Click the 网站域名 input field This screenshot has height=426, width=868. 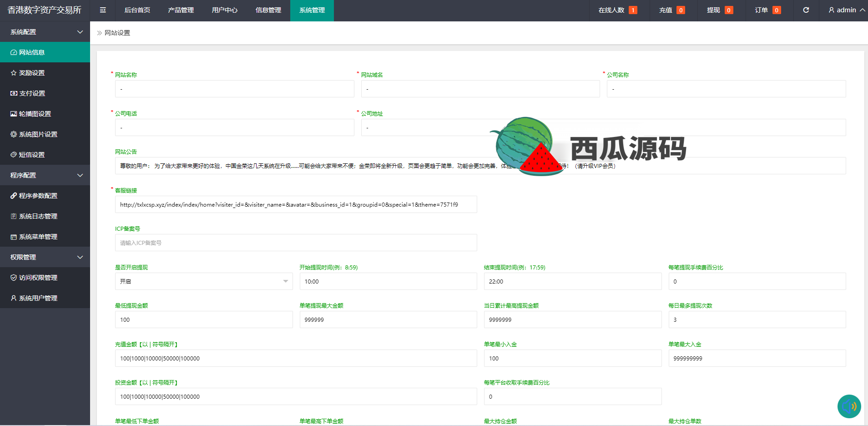pos(480,89)
